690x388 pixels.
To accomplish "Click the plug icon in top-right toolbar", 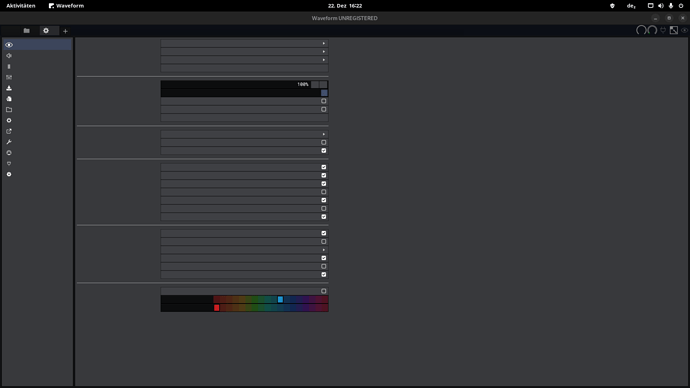I will point(663,30).
